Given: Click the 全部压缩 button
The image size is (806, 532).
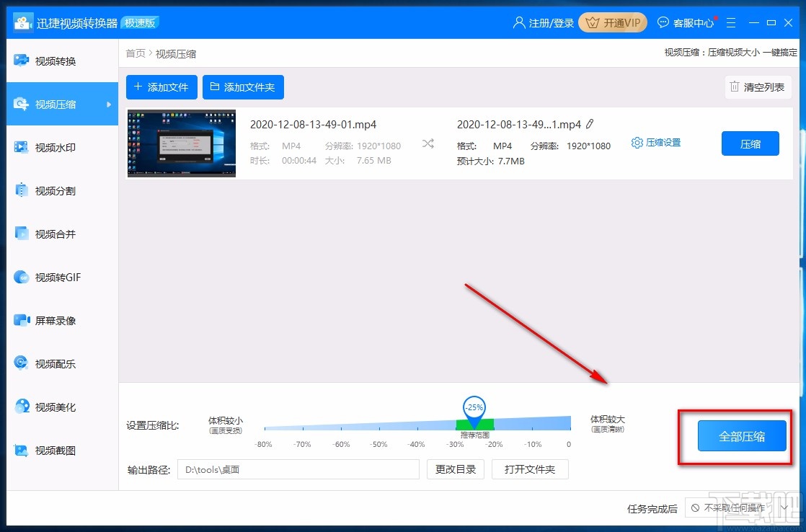Looking at the screenshot, I should click(x=742, y=435).
